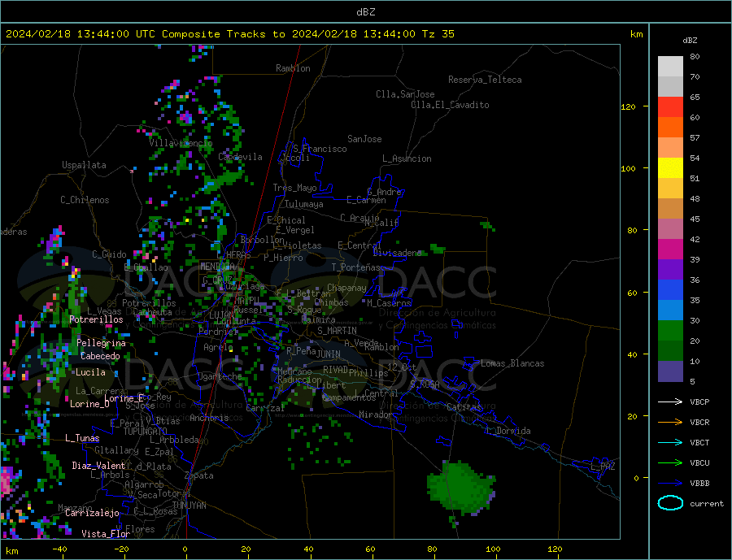Click the S_MARTIN label
Screen dimensions: 732x560
[337, 331]
